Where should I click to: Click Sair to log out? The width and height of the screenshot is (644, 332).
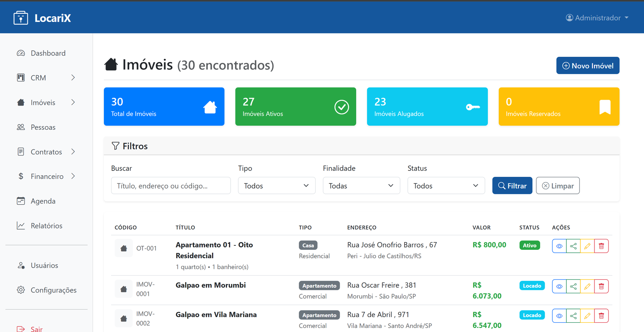37,329
